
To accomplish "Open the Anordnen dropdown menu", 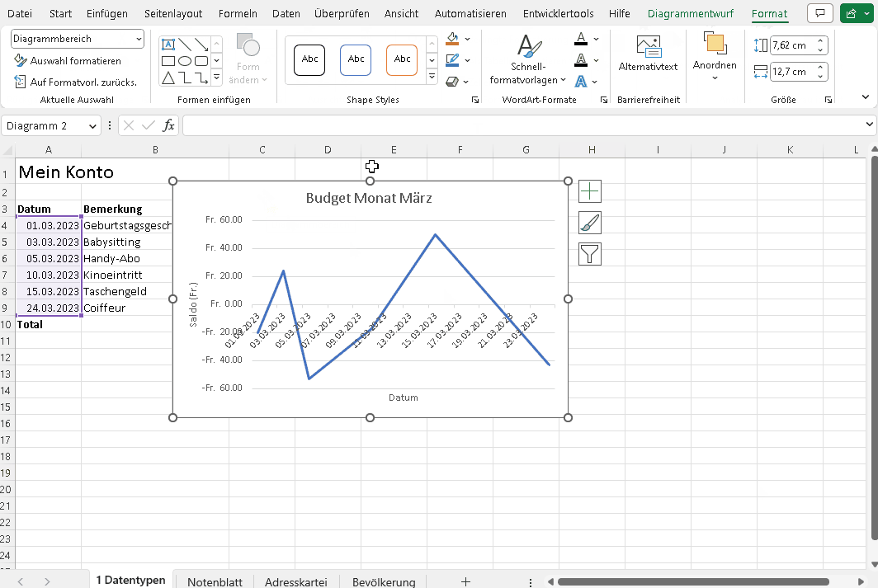I will click(715, 56).
